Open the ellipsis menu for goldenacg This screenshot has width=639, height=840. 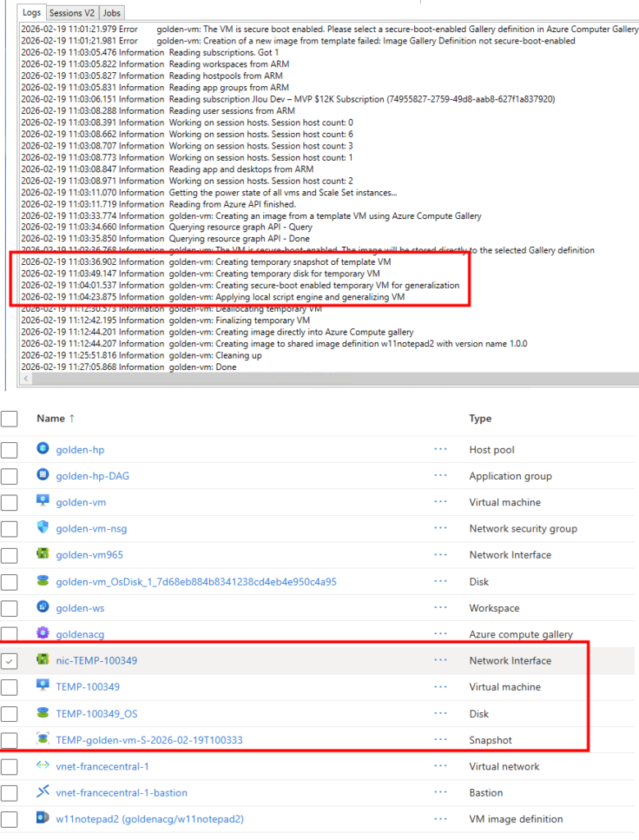click(x=440, y=634)
